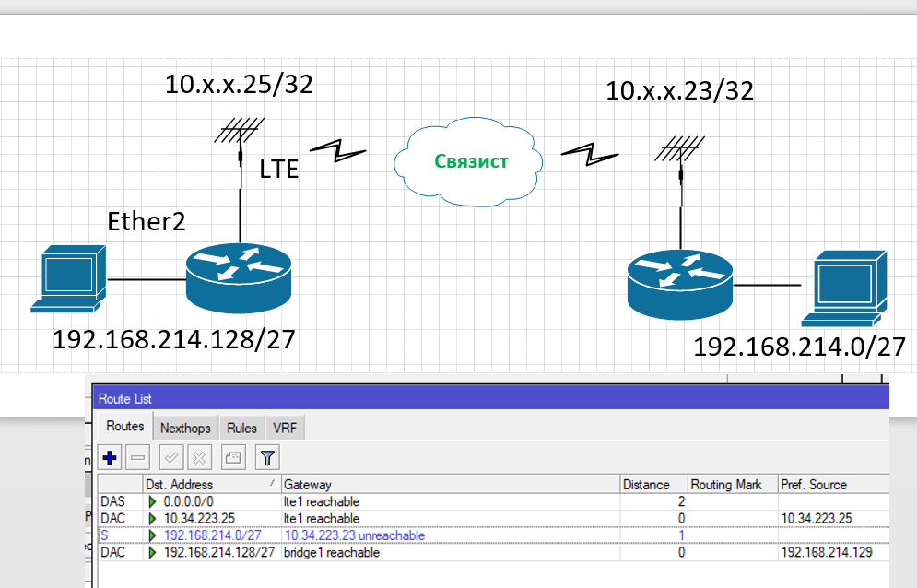Image resolution: width=917 pixels, height=588 pixels.
Task: Select the left lightning link symbol
Action: pos(338,150)
